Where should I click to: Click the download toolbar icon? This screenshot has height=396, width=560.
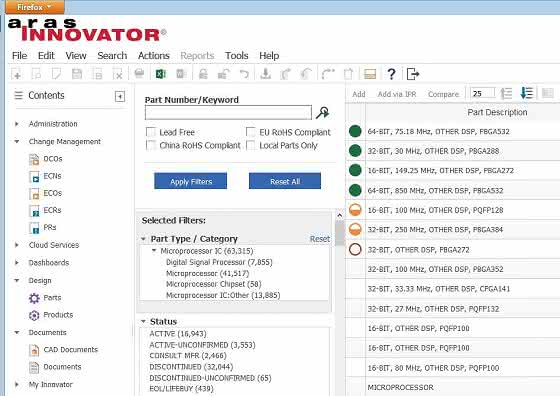pyautogui.click(x=265, y=74)
